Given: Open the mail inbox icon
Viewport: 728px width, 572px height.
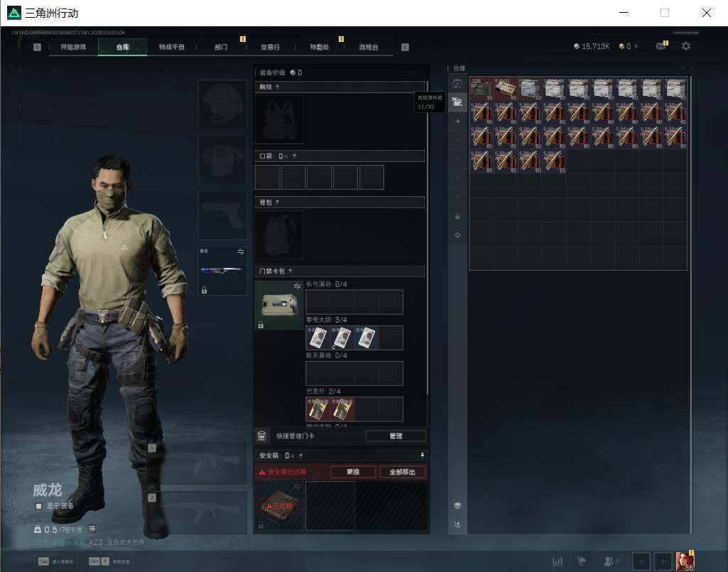Looking at the screenshot, I should tap(661, 45).
